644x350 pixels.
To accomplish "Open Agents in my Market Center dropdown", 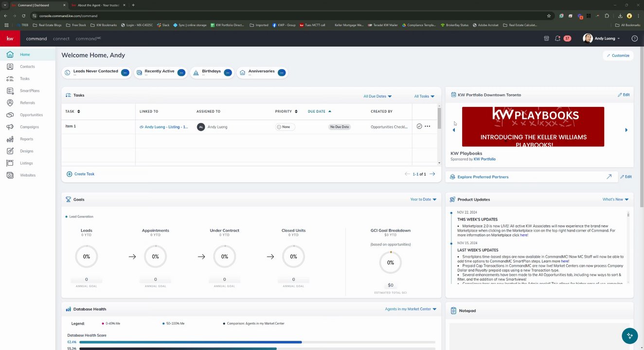I will [411, 309].
